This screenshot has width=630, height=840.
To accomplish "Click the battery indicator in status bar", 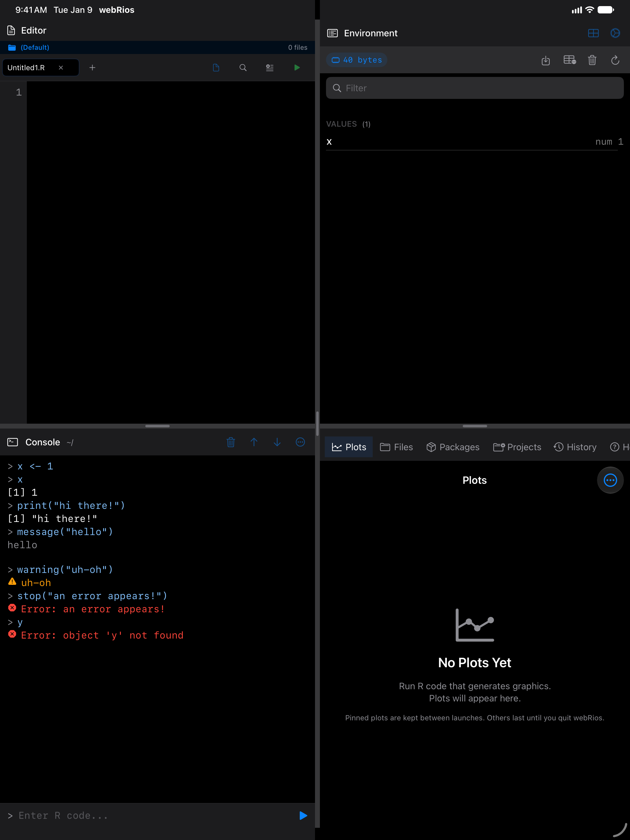I will pos(606,10).
